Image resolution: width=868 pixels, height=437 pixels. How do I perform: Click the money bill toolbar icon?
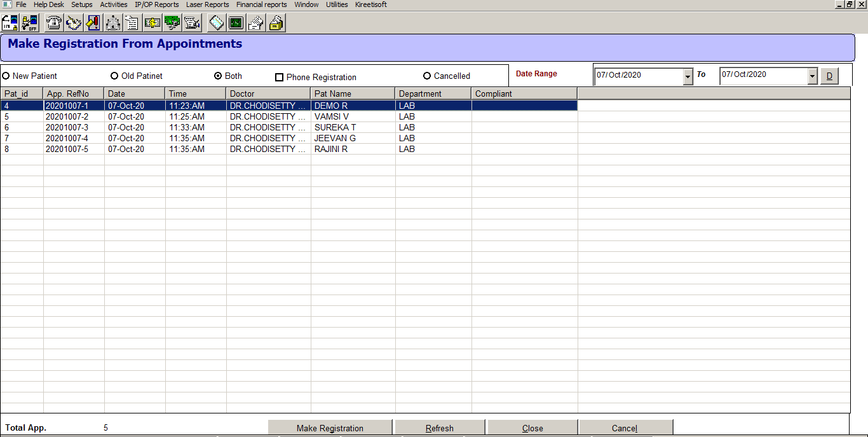click(153, 24)
